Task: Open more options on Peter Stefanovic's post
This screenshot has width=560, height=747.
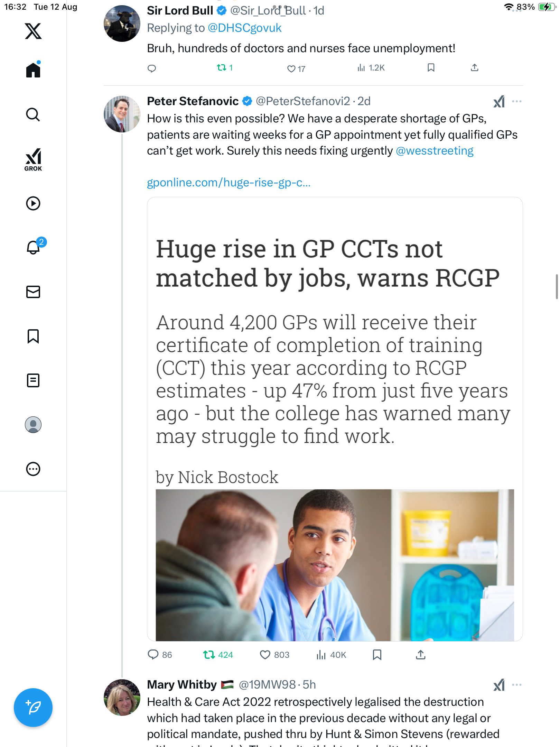Action: click(516, 101)
